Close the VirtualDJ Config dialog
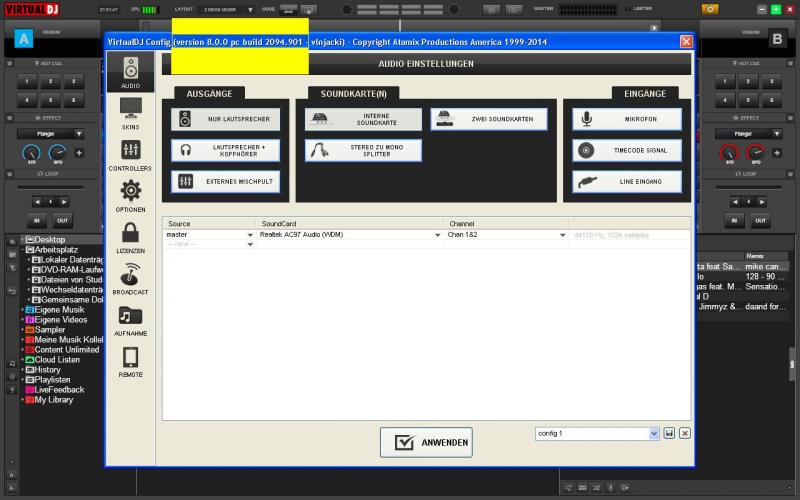 click(686, 41)
